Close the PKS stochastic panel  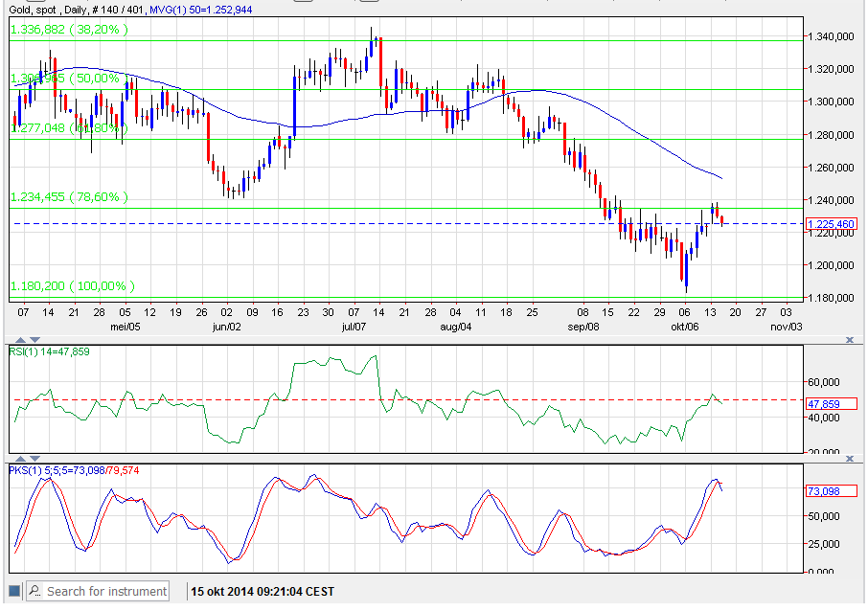coord(850,459)
